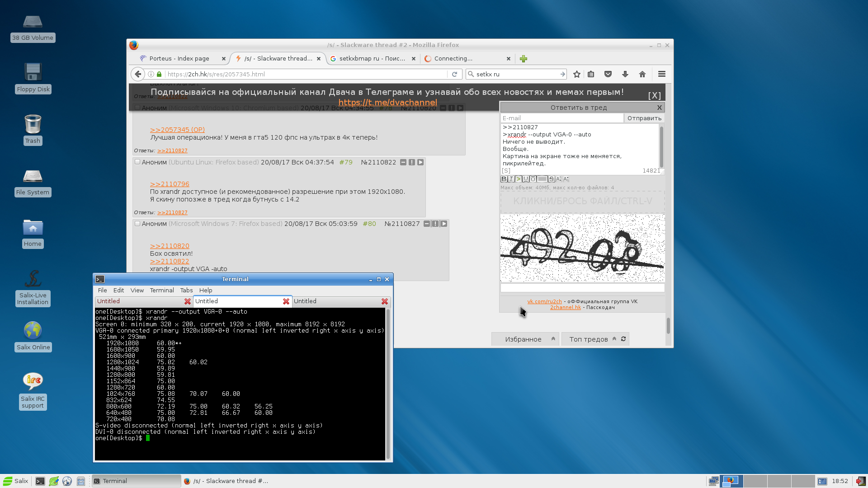Apply underline formatting in reply form
Viewport: 868px width, 488px height.
pyautogui.click(x=525, y=179)
